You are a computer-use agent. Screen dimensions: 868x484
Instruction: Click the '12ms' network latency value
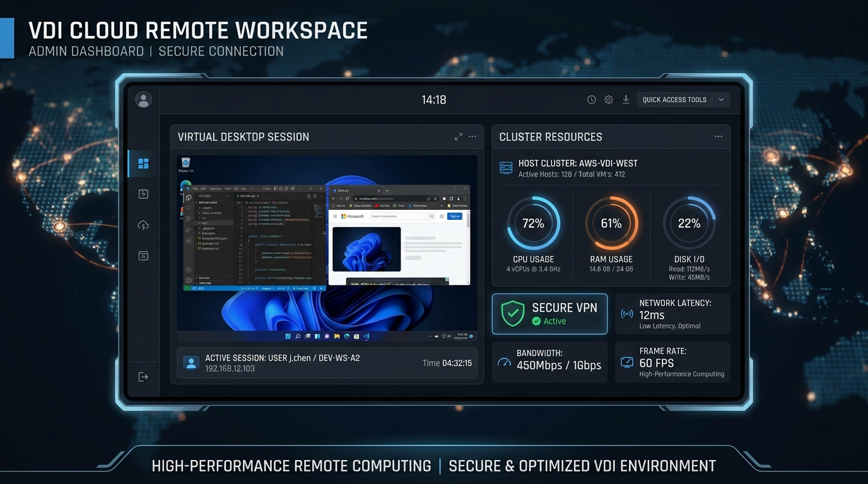652,315
